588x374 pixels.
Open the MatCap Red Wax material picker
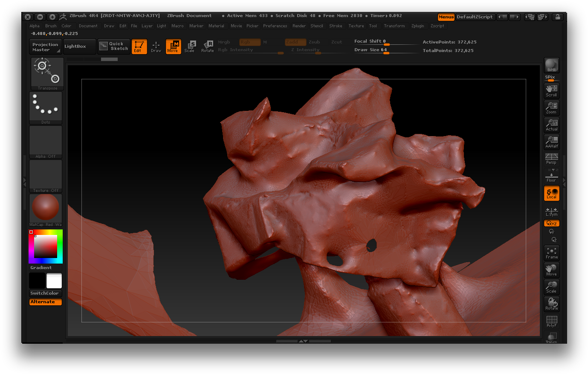click(x=46, y=210)
